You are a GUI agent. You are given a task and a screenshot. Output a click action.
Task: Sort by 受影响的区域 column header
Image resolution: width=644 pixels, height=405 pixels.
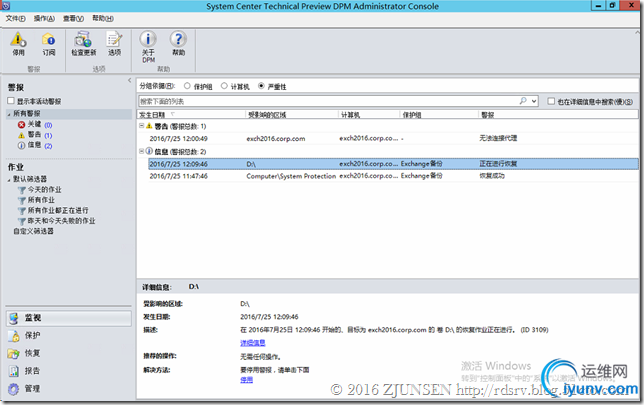[x=292, y=115]
